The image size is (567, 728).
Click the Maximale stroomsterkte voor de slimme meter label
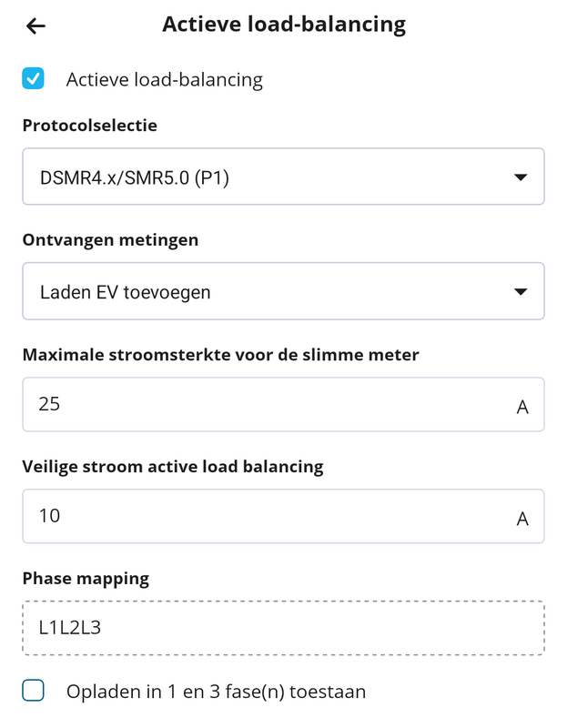coord(220,355)
